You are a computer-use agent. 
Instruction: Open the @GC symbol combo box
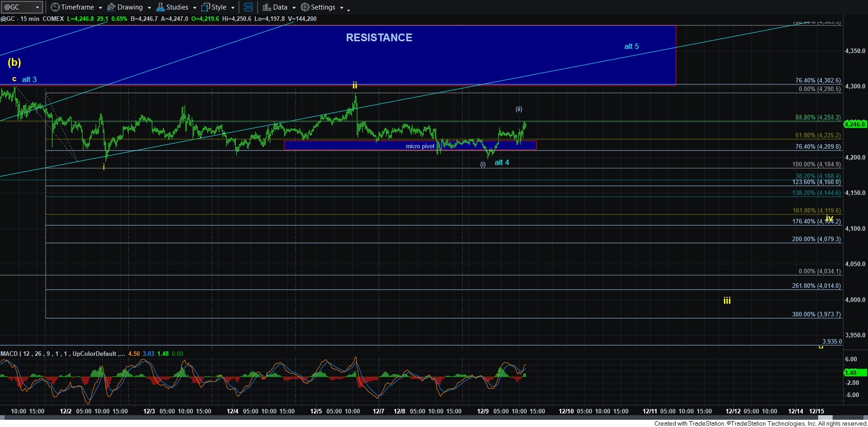[x=22, y=7]
